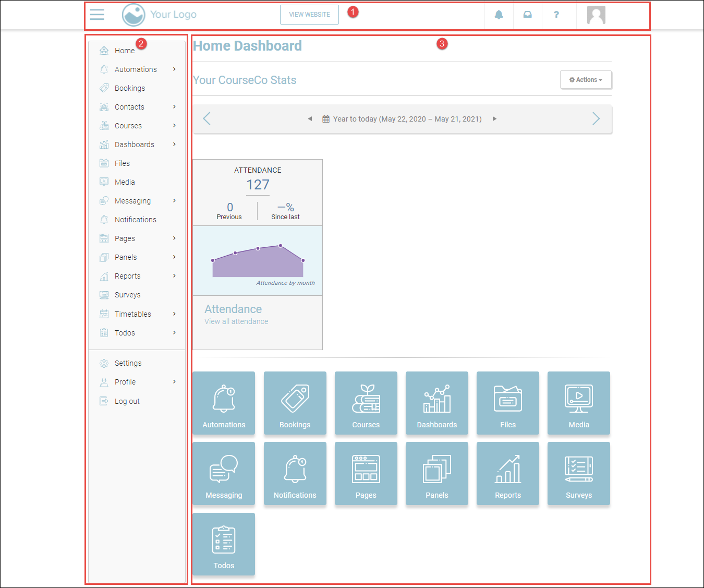
Task: Open the hamburger menu icon
Action: [97, 15]
